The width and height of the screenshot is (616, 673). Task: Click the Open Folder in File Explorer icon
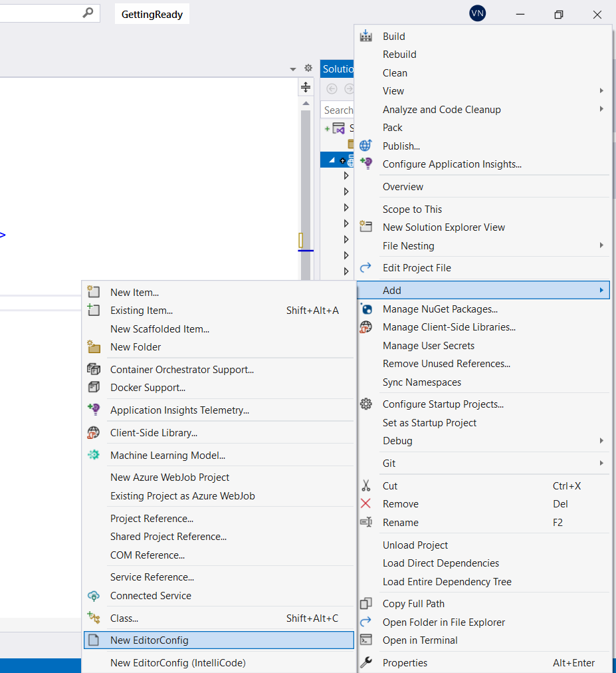[x=366, y=622]
